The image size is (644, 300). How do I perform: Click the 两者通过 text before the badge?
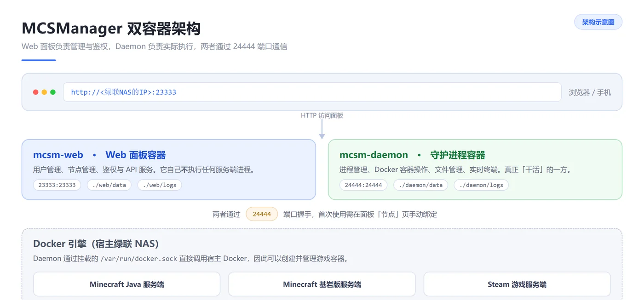coord(226,214)
